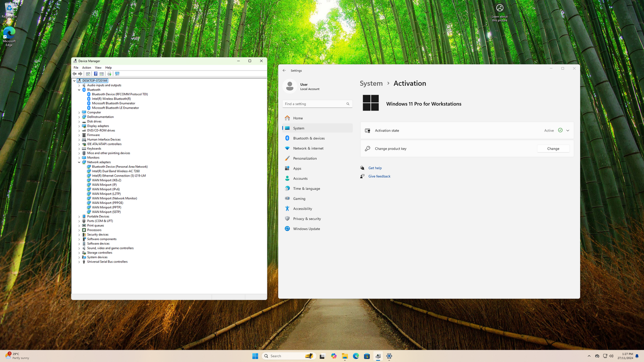The image size is (644, 362).
Task: Expand Audio inputs and outputs category
Action: pos(79,85)
